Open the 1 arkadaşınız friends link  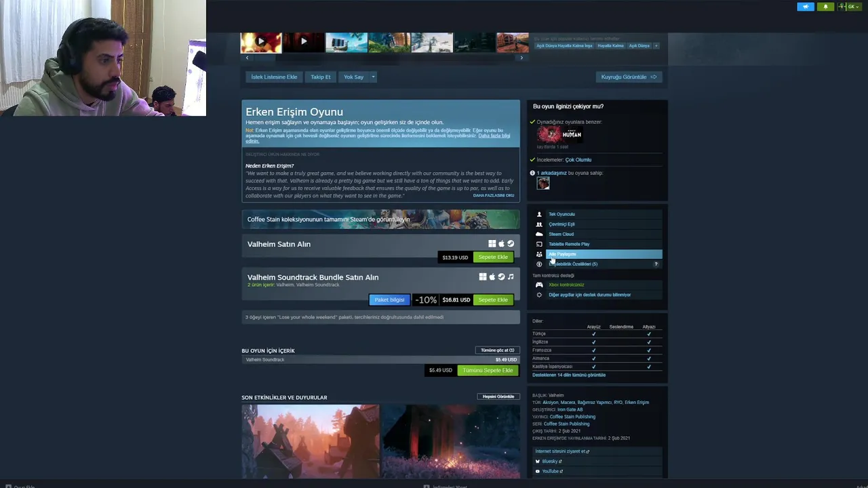[x=553, y=173]
